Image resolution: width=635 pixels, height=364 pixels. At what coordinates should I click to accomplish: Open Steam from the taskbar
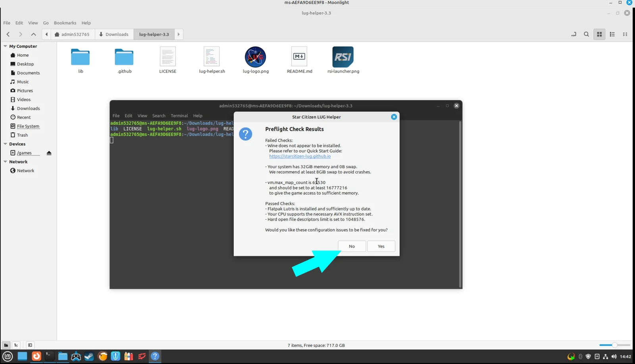[89, 356]
